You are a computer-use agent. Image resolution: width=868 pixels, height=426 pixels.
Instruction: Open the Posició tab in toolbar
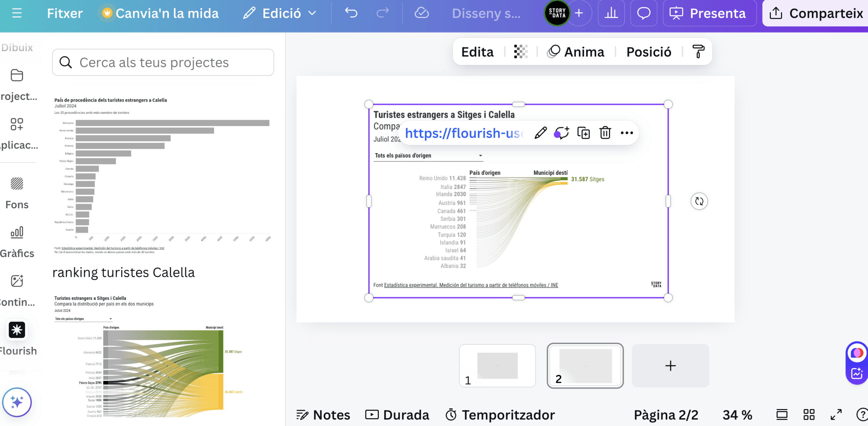[649, 51]
